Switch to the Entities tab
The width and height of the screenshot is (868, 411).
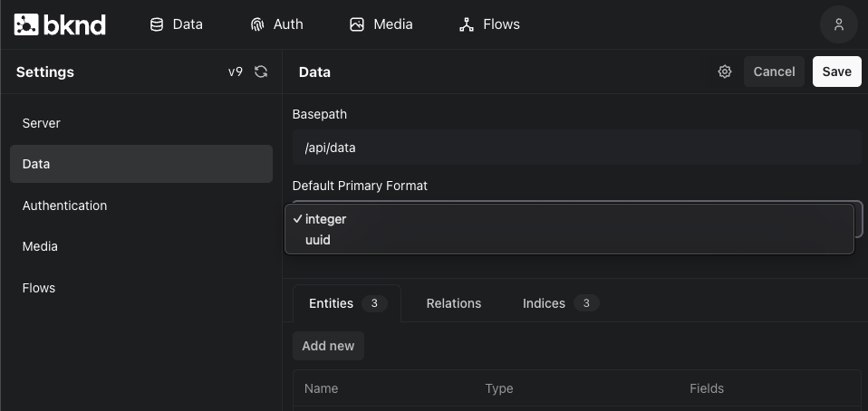(x=346, y=303)
